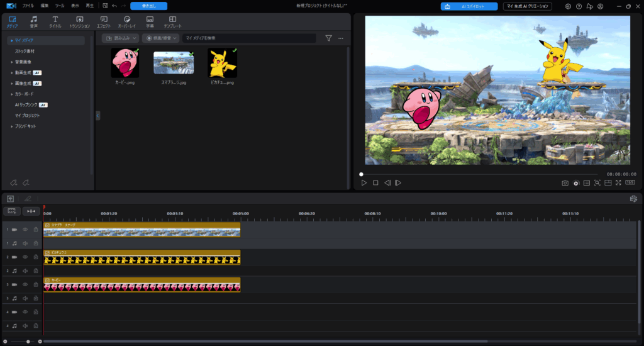644x346 pixels.
Task: Open the 字幕 subtitle room icon
Action: (x=150, y=22)
